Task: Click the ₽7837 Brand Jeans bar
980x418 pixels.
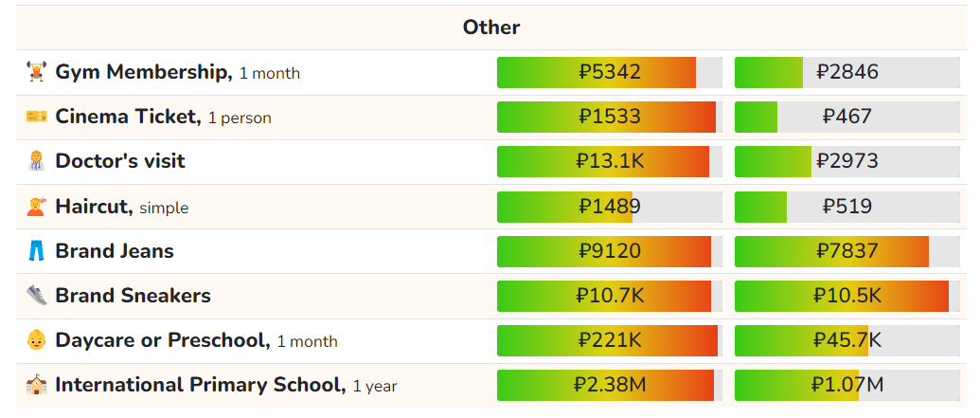Action: coord(846,251)
